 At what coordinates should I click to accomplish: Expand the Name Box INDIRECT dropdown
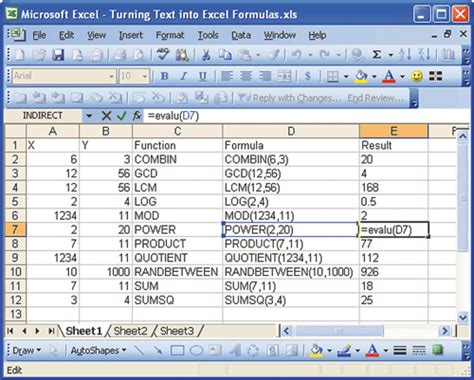point(89,116)
